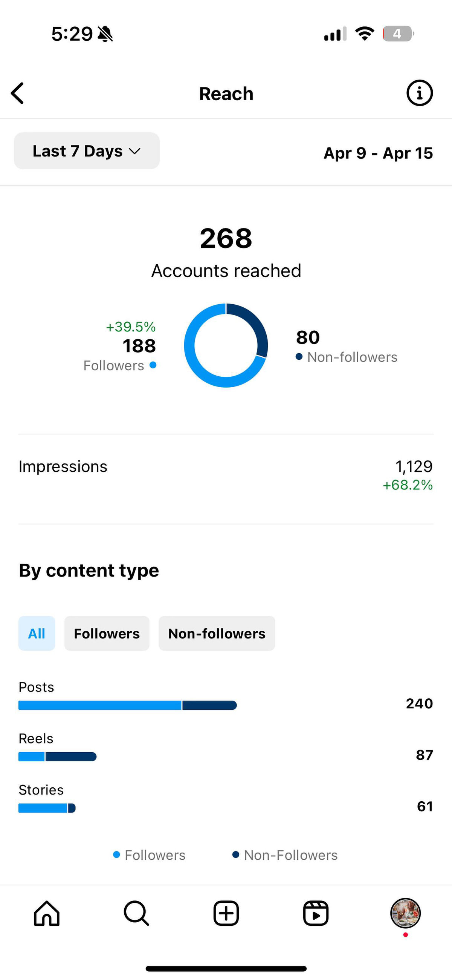Tap the Search magnifier icon
Screen dimensions: 452x980
pyautogui.click(x=136, y=913)
